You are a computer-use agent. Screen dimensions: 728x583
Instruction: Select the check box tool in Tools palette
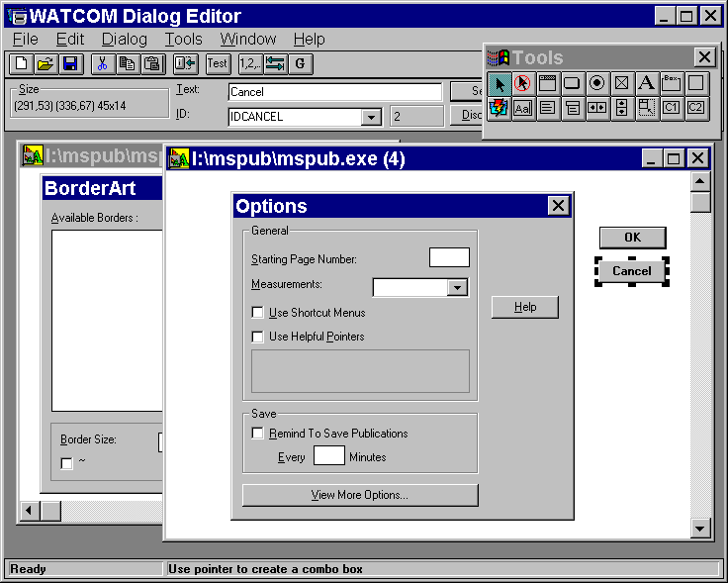[621, 84]
